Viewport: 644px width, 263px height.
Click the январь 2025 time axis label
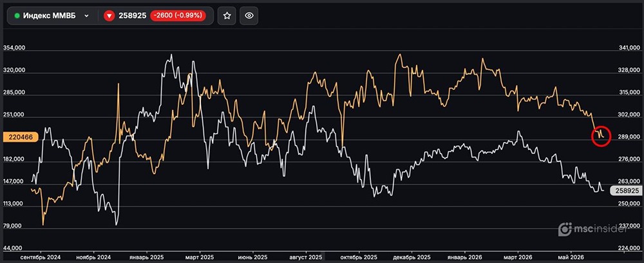click(x=146, y=257)
